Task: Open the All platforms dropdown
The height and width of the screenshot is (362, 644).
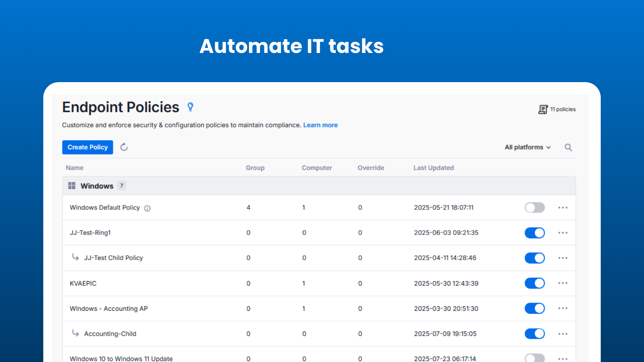Action: click(x=527, y=147)
